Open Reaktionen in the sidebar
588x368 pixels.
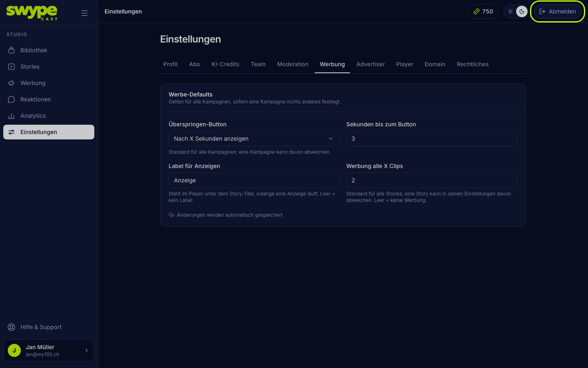coord(49,99)
